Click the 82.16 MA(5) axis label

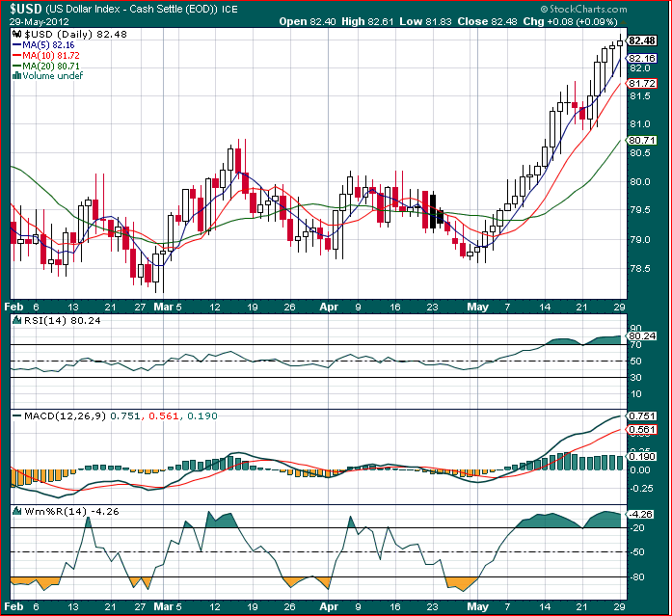[x=641, y=58]
